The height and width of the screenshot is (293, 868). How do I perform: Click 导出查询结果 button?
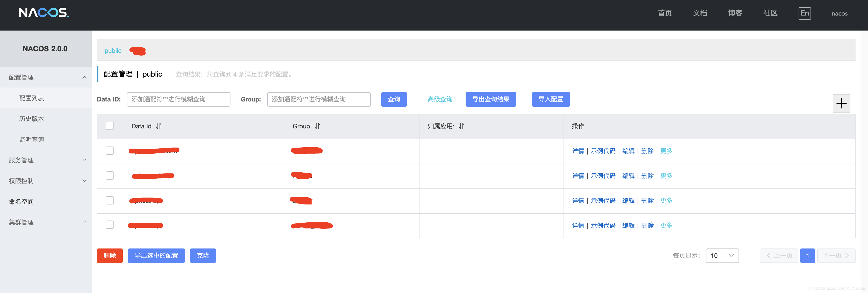[491, 99]
